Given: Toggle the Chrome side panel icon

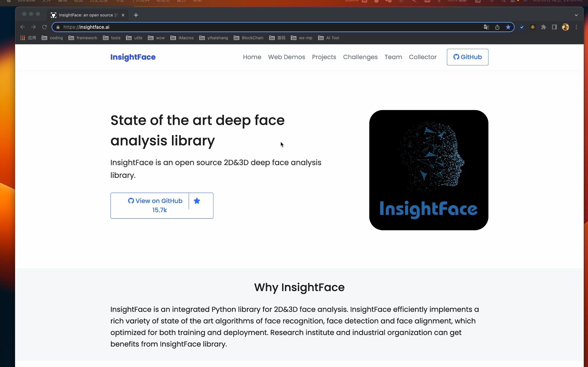Looking at the screenshot, I should [554, 27].
